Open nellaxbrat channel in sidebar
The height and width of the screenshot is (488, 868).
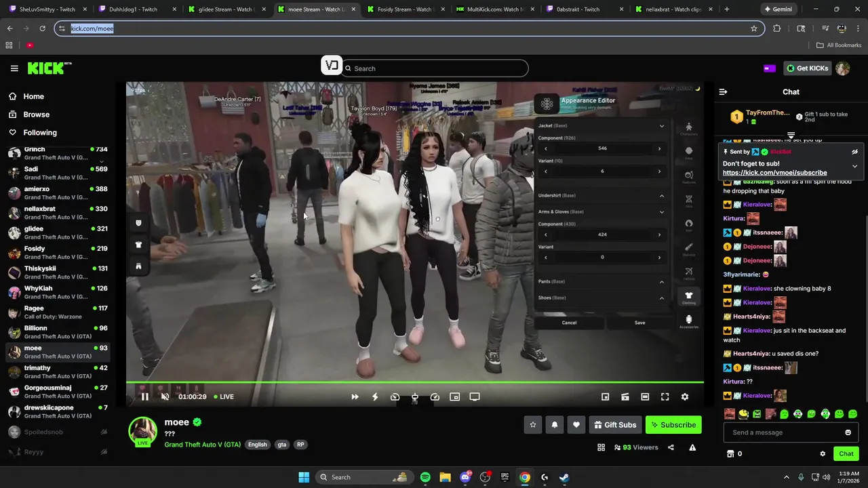58,213
